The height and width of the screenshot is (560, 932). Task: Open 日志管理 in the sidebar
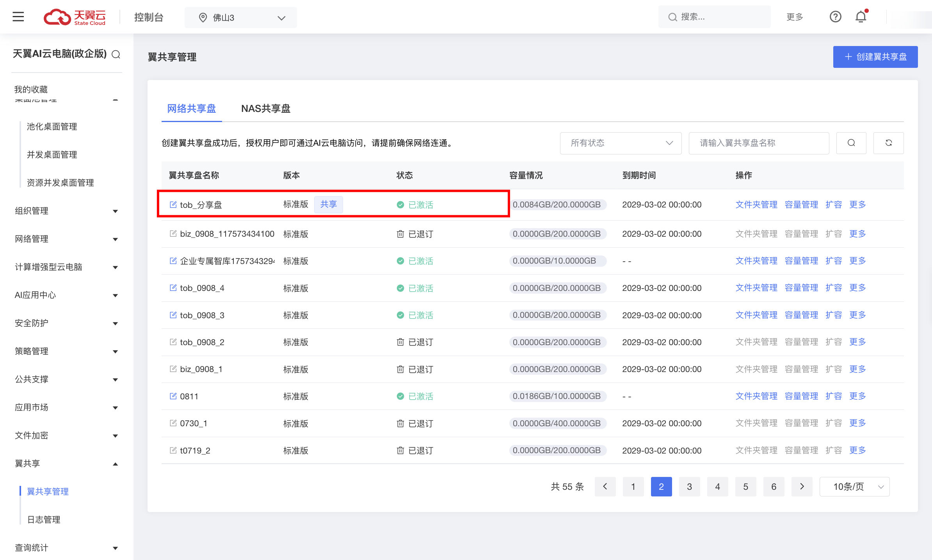pos(44,520)
